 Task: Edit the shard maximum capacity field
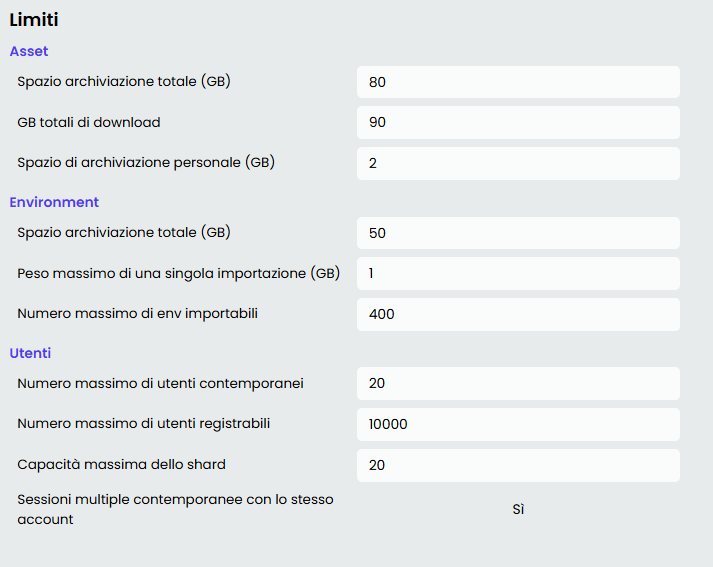(518, 465)
